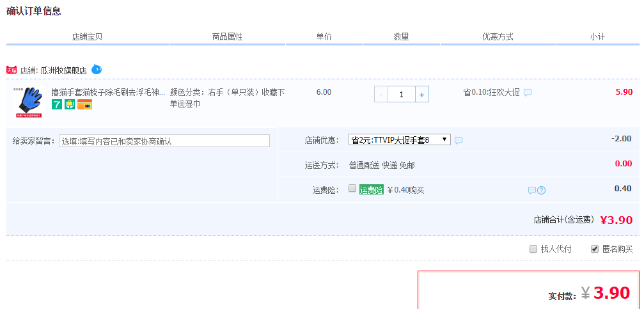This screenshot has width=644, height=309.
Task: Click the 数量 column header
Action: click(x=401, y=37)
